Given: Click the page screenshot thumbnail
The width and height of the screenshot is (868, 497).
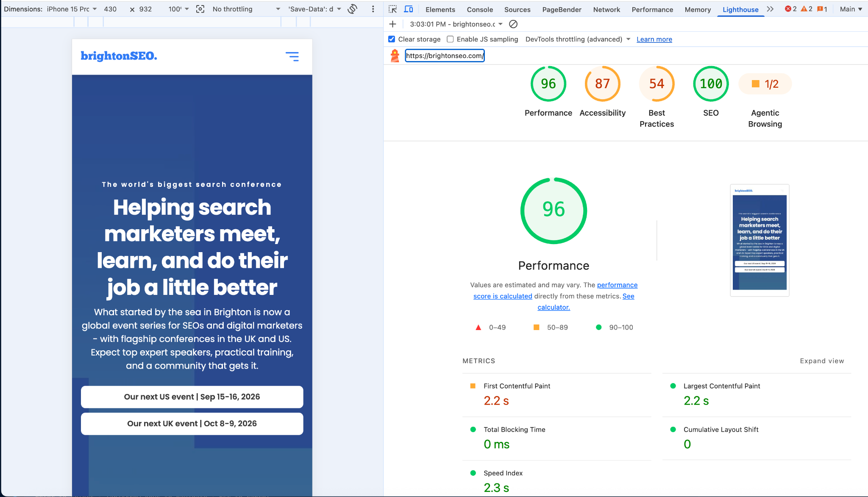Looking at the screenshot, I should pyautogui.click(x=759, y=240).
